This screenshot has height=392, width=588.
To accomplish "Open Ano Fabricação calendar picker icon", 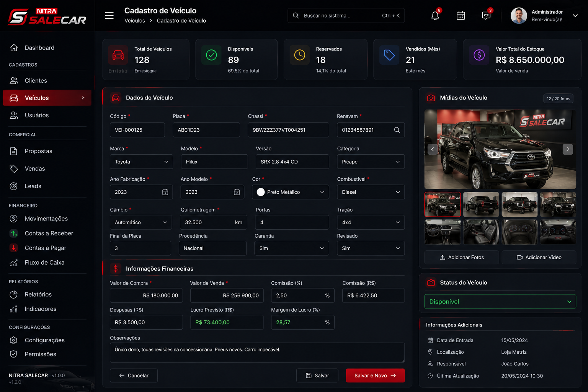I will [165, 192].
